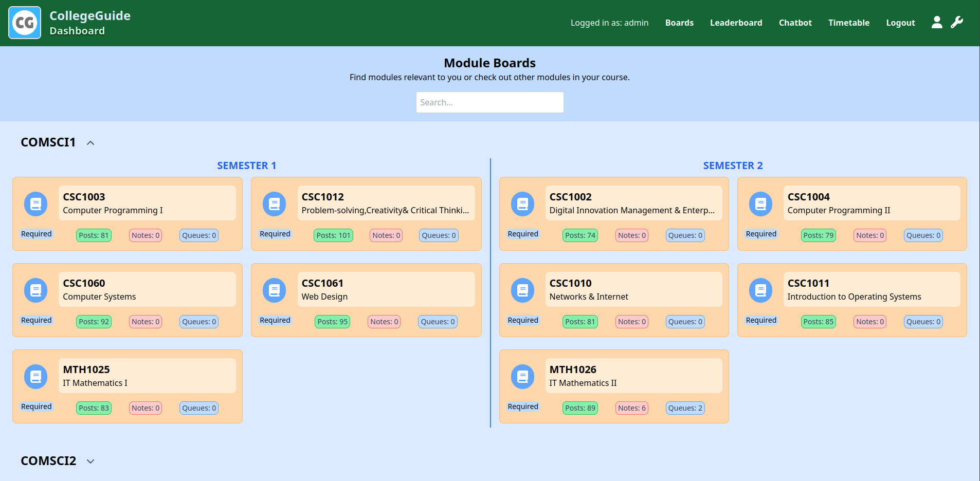The height and width of the screenshot is (481, 980).
Task: Open CSC1060 Computer Systems board
Action: pos(147,289)
